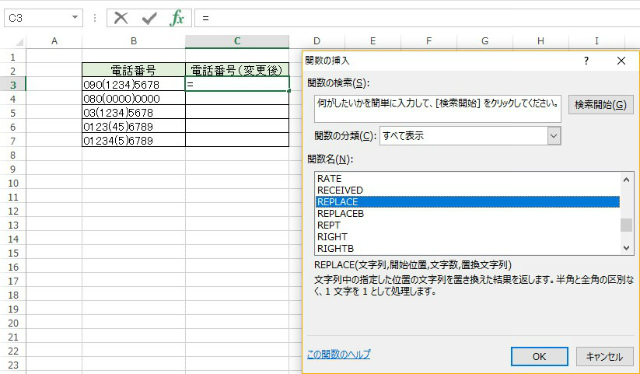Click function list scroll up arrow

(x=627, y=180)
